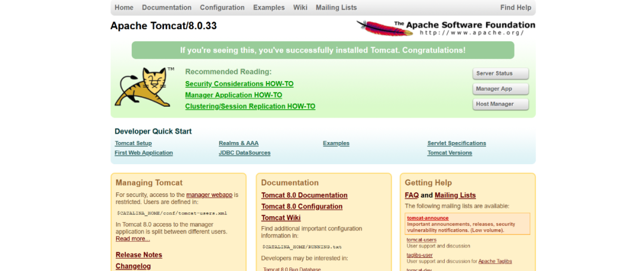Open the Home nav item

[x=124, y=7]
